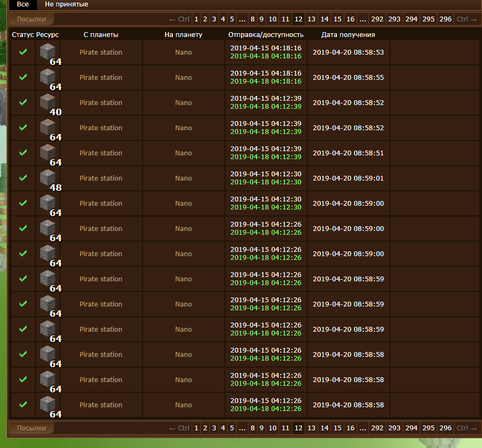Image resolution: width=482 pixels, height=448 pixels.
Task: Expand ellipsis between pages 16 and 292, bottom pagination
Action: click(363, 428)
